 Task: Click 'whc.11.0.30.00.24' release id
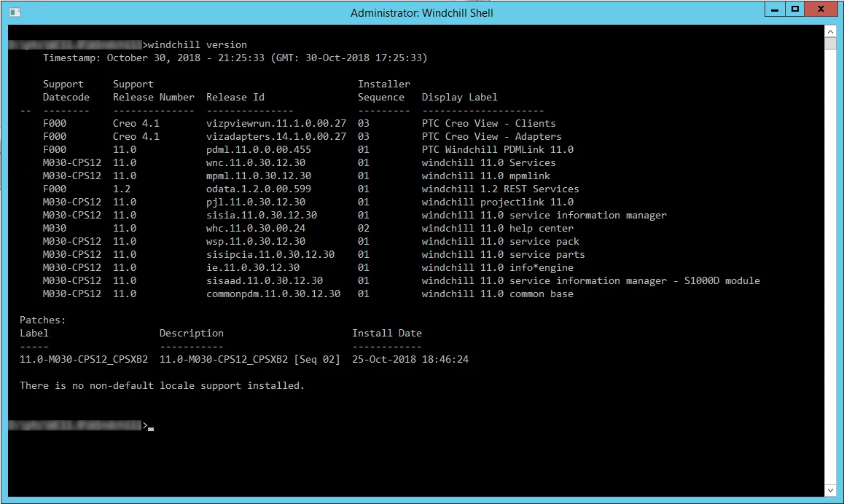(x=256, y=228)
